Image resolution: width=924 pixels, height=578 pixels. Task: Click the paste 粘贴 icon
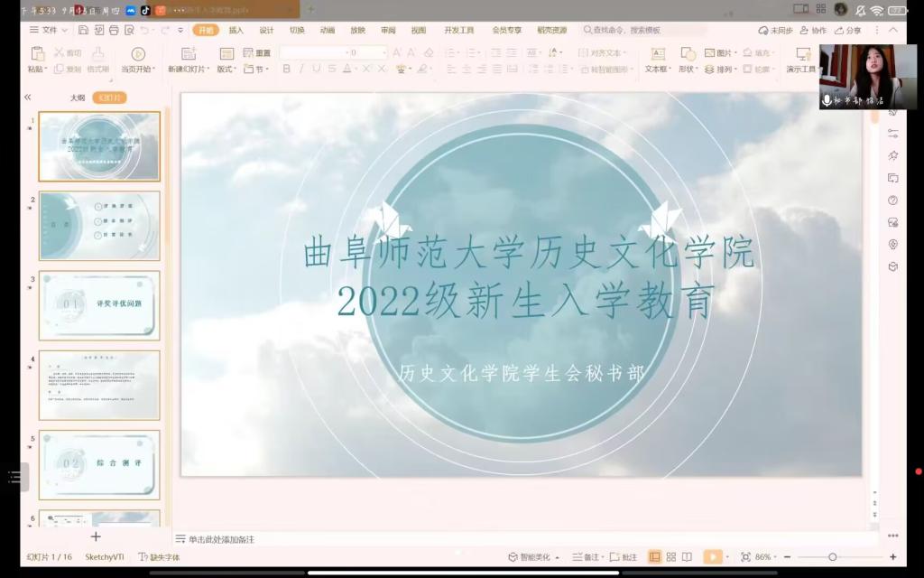pos(37,54)
